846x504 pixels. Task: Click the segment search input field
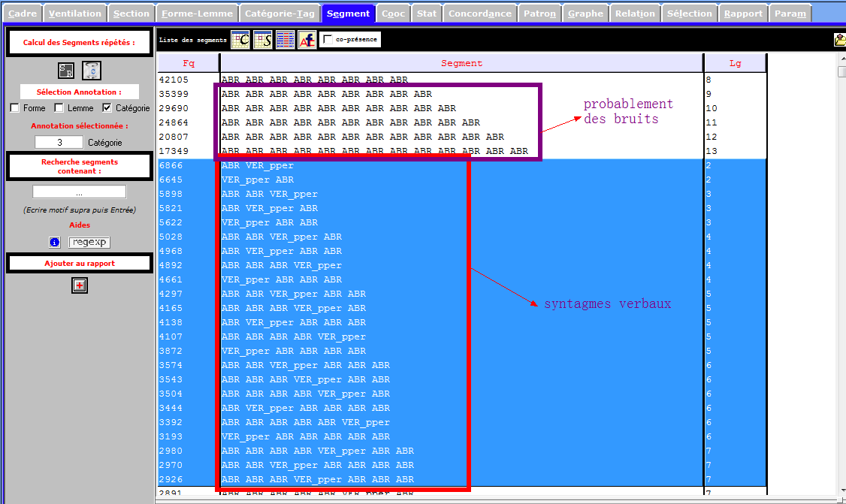[x=79, y=192]
